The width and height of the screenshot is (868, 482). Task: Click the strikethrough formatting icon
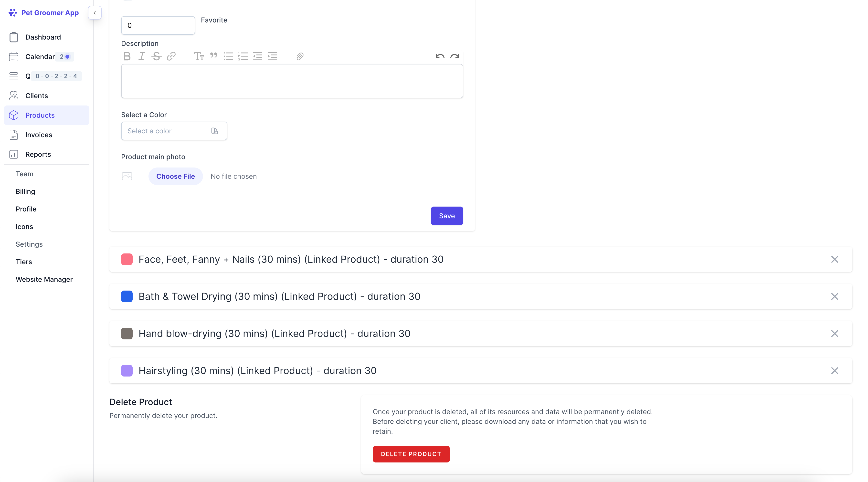pos(156,56)
